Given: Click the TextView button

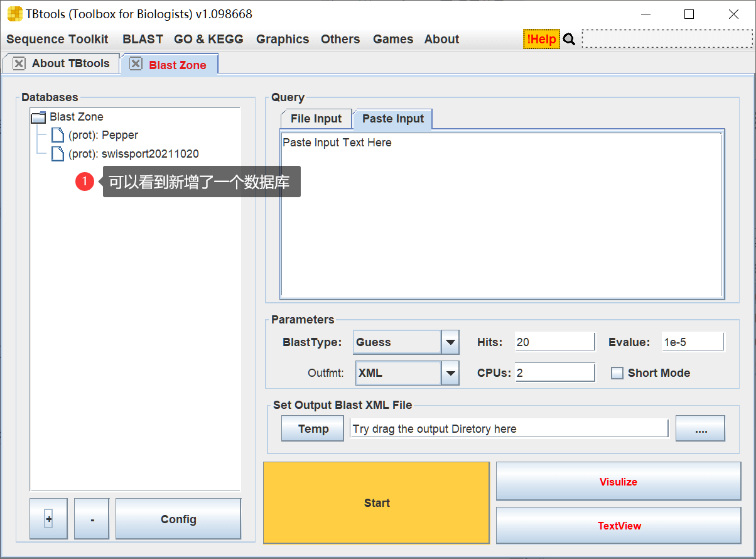Looking at the screenshot, I should tap(618, 526).
